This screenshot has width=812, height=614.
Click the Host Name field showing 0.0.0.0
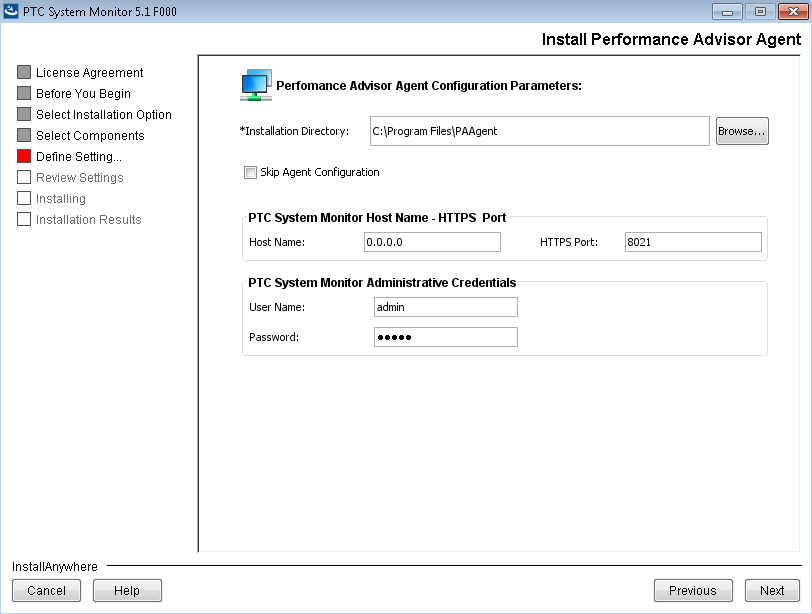(432, 241)
